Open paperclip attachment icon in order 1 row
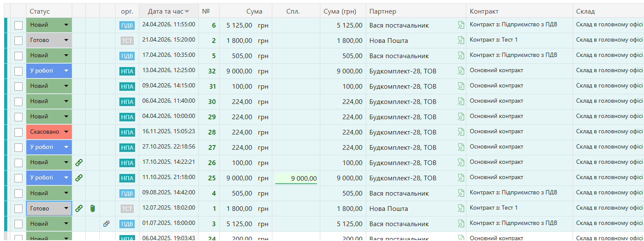Screen dimensions: 644x241 [x=93, y=208]
